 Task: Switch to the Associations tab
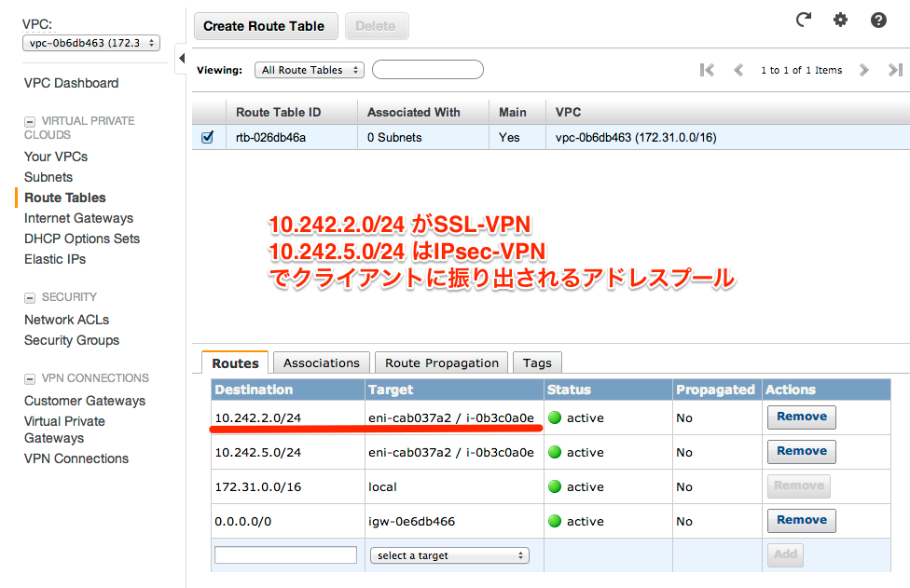point(321,363)
